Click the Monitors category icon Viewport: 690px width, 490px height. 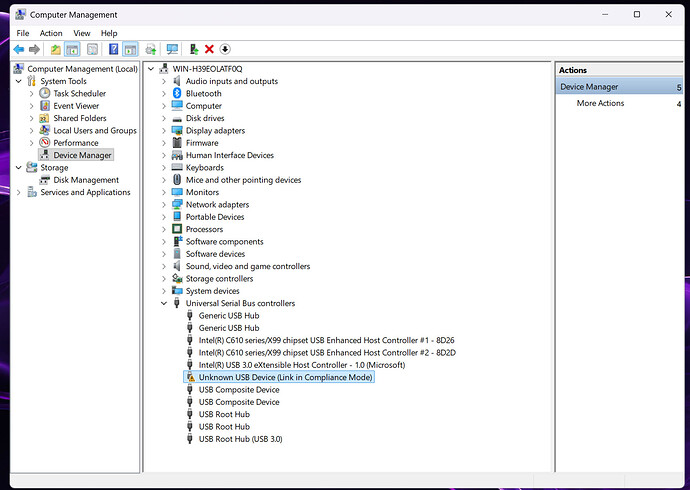(177, 192)
